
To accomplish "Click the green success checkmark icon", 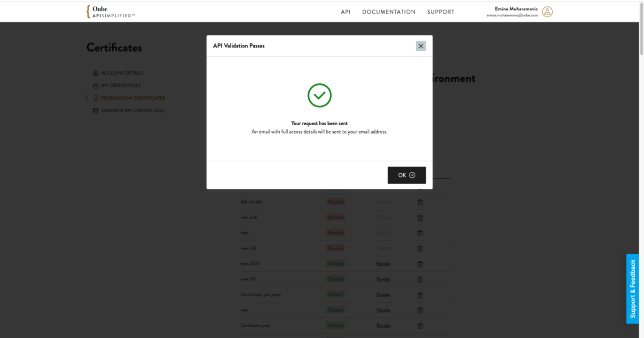I will click(x=320, y=96).
